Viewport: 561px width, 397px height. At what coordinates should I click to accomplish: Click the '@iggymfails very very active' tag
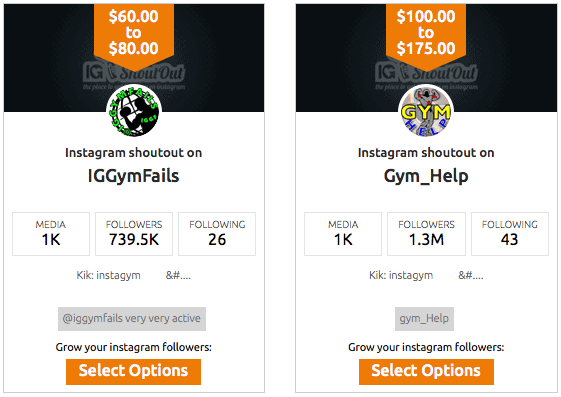click(x=132, y=319)
